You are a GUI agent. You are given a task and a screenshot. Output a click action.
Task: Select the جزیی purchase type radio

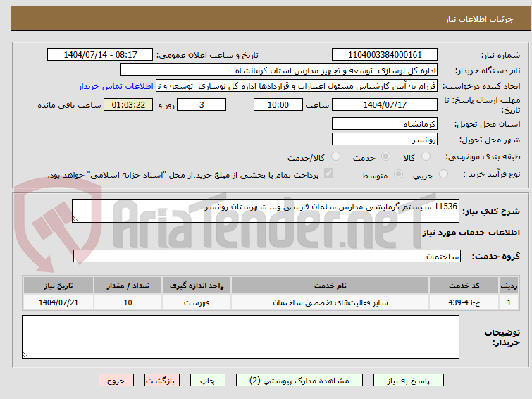443,174
